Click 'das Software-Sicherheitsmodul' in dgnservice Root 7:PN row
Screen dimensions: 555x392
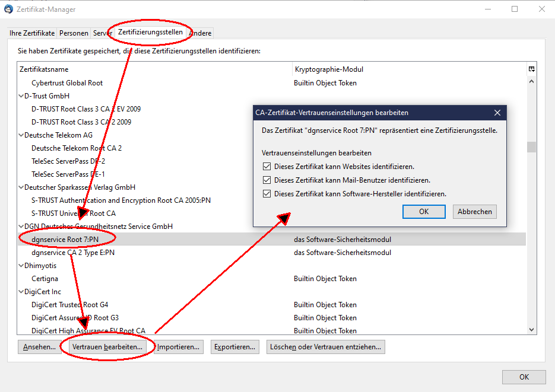pyautogui.click(x=342, y=240)
